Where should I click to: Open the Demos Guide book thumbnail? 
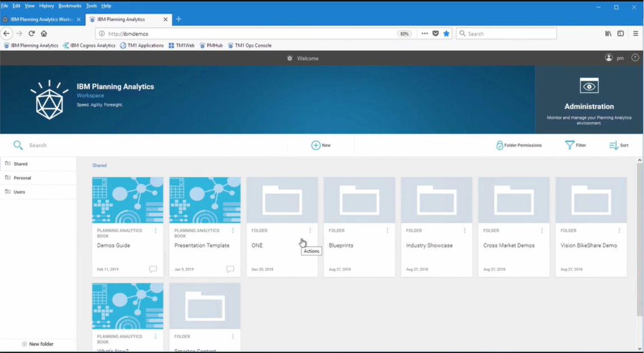pos(128,200)
